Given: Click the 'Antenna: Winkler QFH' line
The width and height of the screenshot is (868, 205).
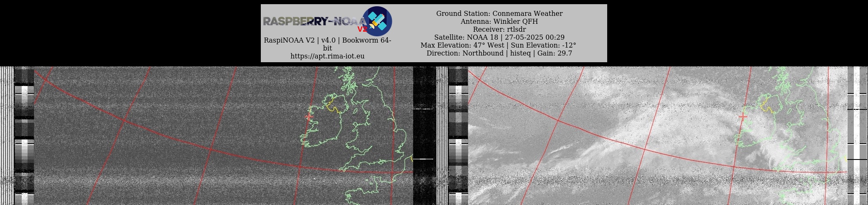Looking at the screenshot, I should click(499, 21).
